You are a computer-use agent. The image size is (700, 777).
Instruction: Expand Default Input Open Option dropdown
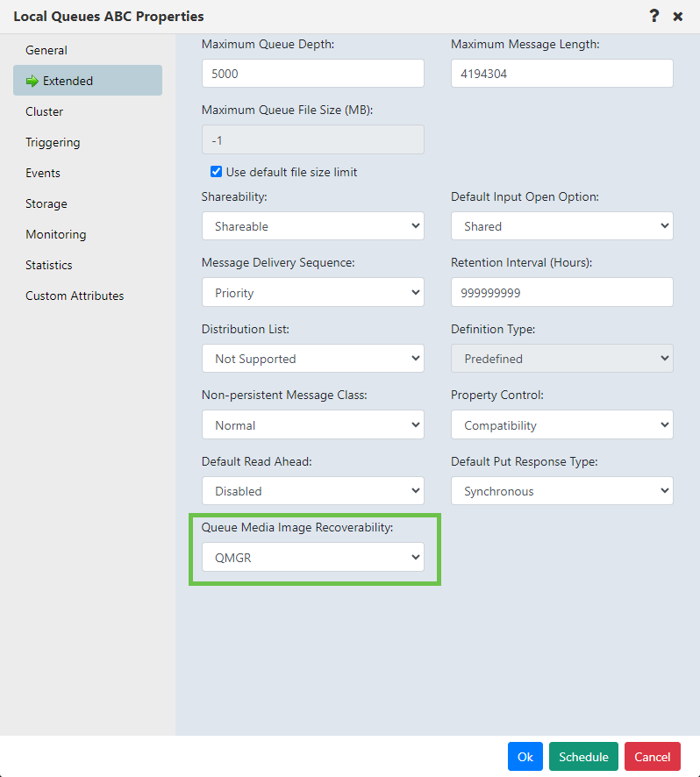pos(561,226)
